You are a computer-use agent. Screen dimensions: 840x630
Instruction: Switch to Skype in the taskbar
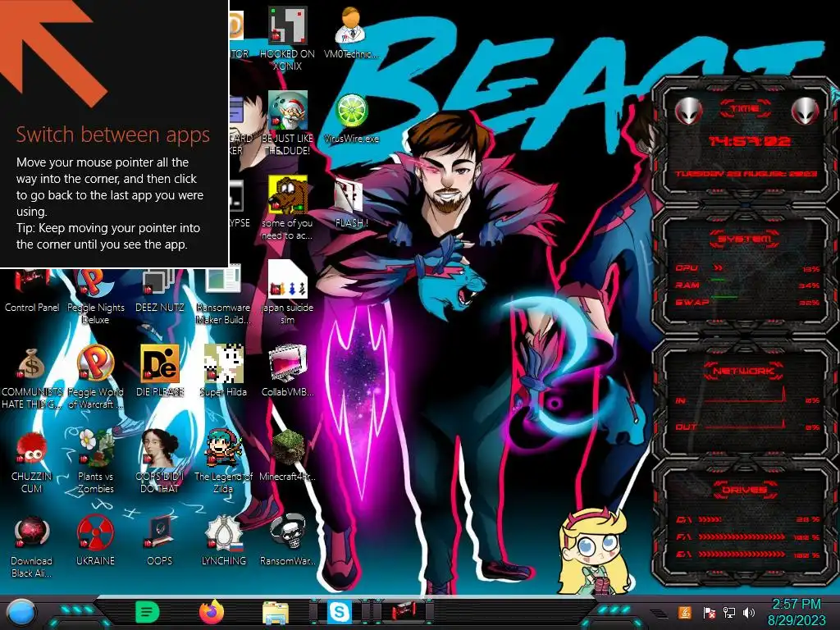[x=340, y=612]
